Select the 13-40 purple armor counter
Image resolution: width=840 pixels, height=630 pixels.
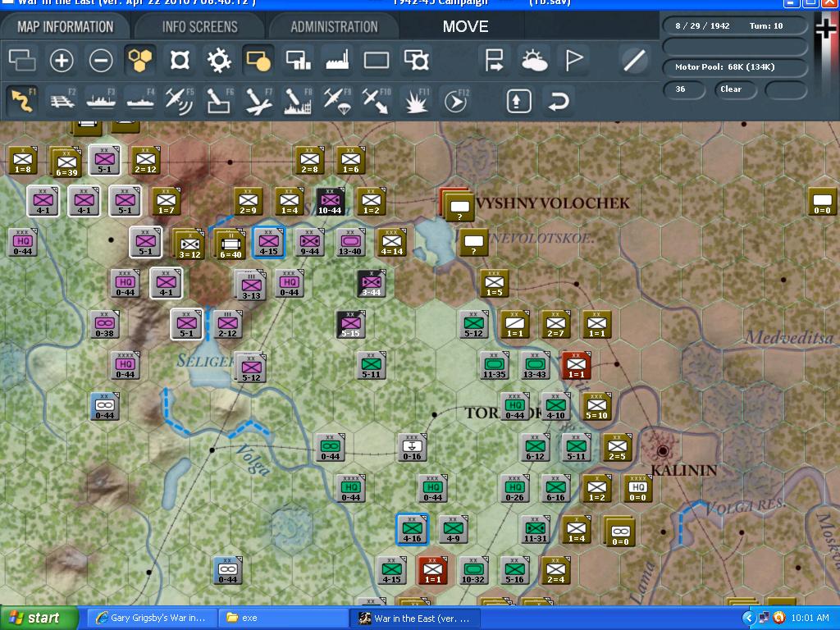coord(350,242)
